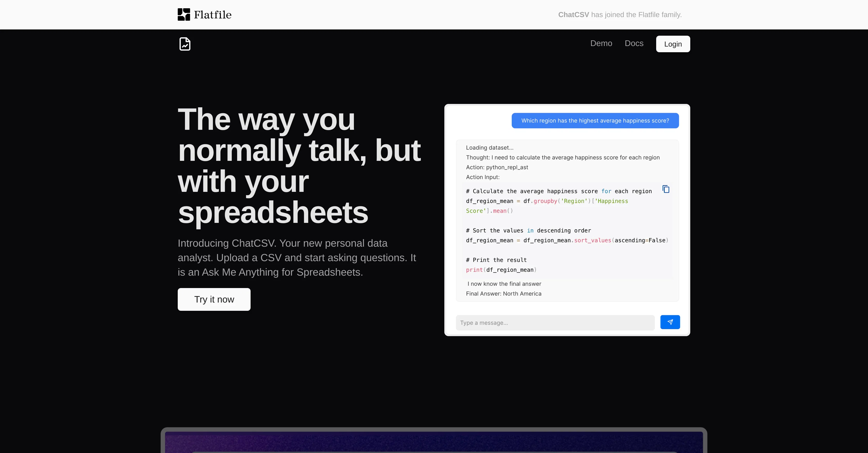Click the 'Thought: I need to calculate' line
Screen dimensions: 868x453
click(x=563, y=157)
